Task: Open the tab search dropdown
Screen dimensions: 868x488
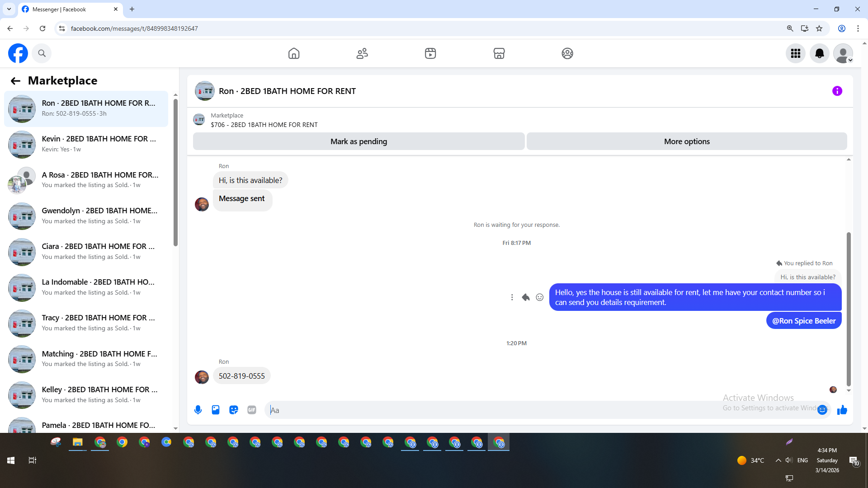Action: click(x=9, y=9)
